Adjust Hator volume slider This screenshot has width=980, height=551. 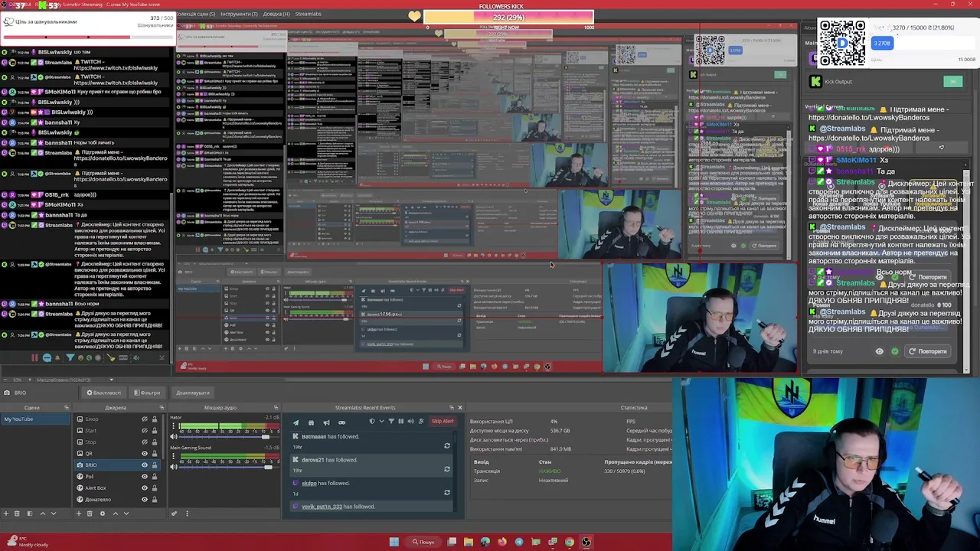[x=266, y=437]
